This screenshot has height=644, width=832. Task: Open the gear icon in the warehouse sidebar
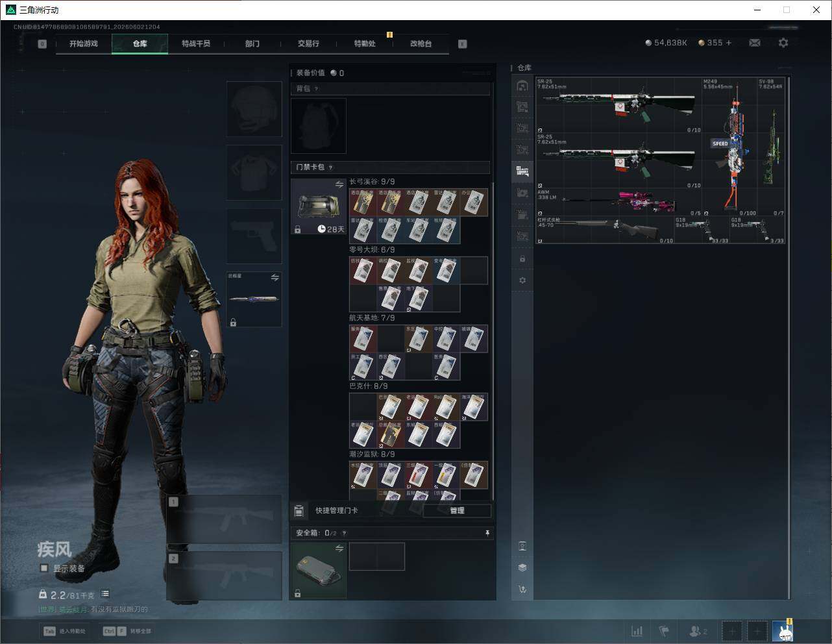(522, 280)
